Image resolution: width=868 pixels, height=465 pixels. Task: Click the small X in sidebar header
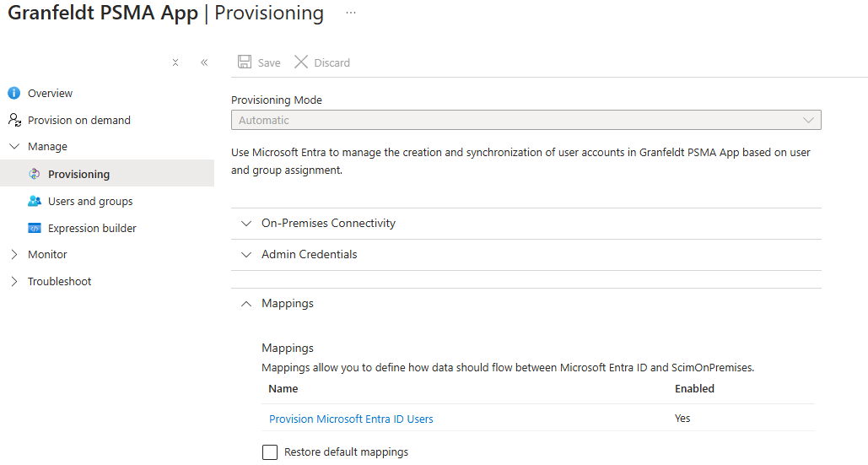pos(175,62)
